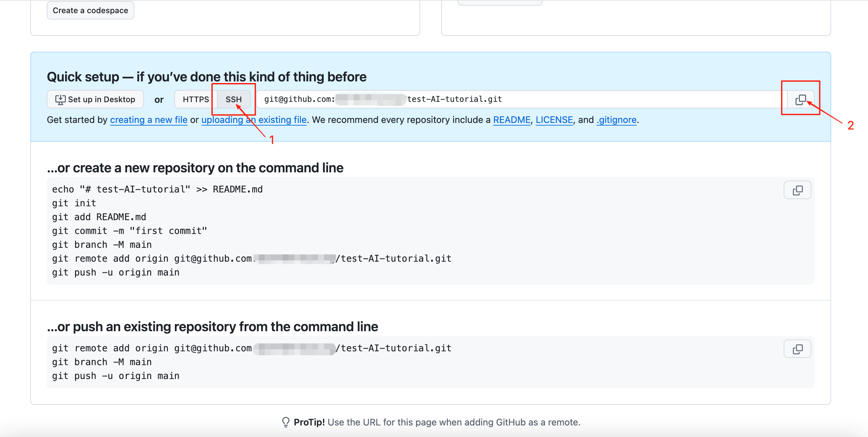The image size is (868, 437).
Task: Click the lightbulb ProTip icon
Action: coord(285,422)
